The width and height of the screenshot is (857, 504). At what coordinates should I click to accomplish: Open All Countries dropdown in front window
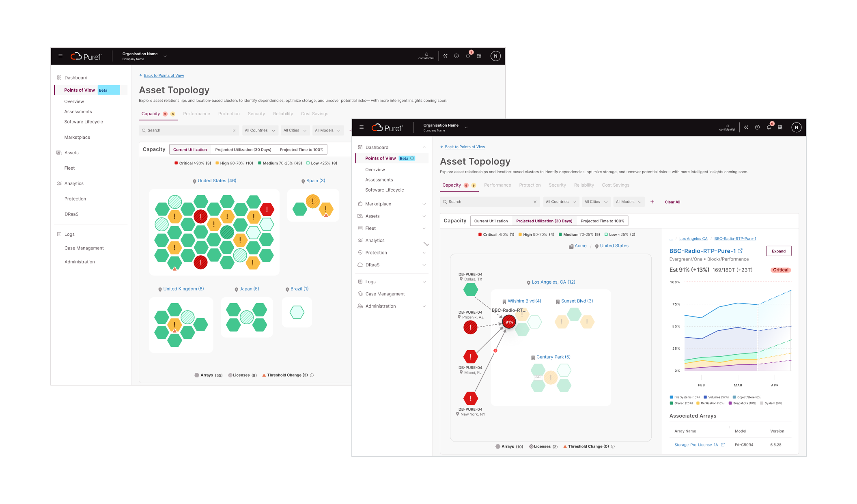(x=560, y=202)
